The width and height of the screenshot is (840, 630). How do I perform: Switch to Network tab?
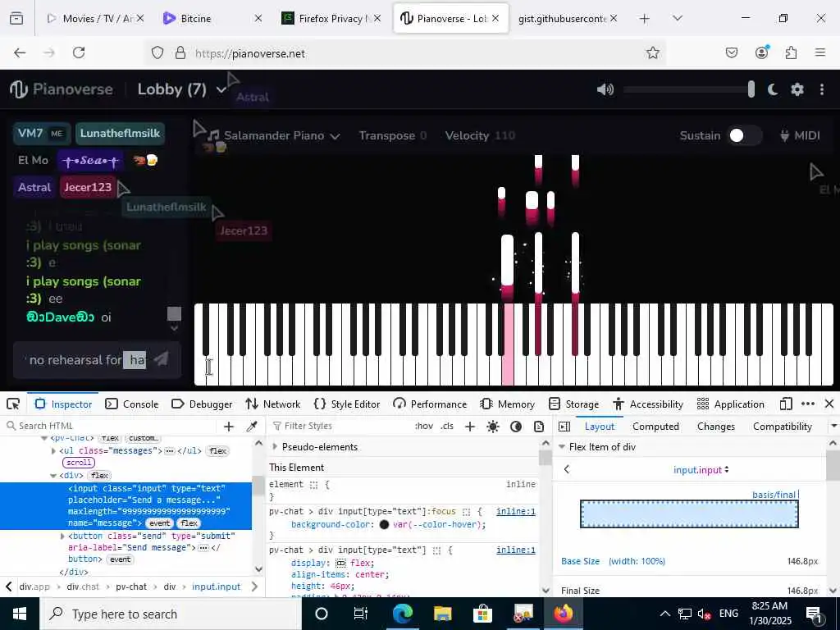pos(272,404)
